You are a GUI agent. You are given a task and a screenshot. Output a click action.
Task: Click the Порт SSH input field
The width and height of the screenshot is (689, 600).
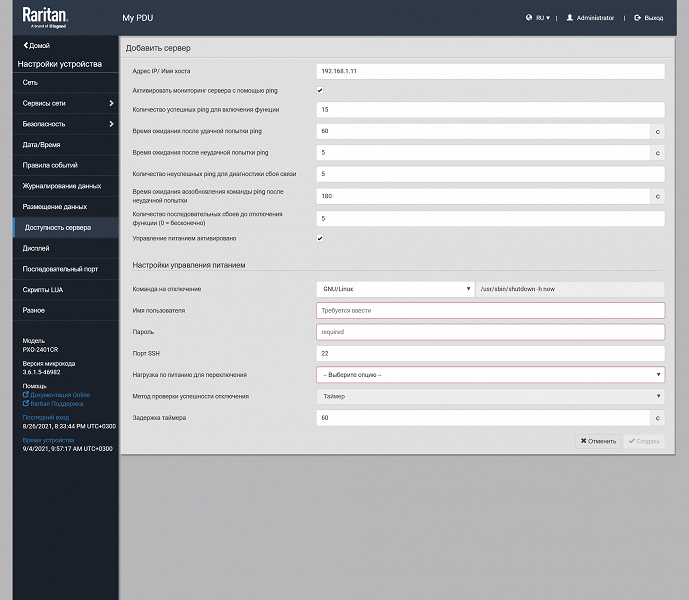click(x=490, y=353)
